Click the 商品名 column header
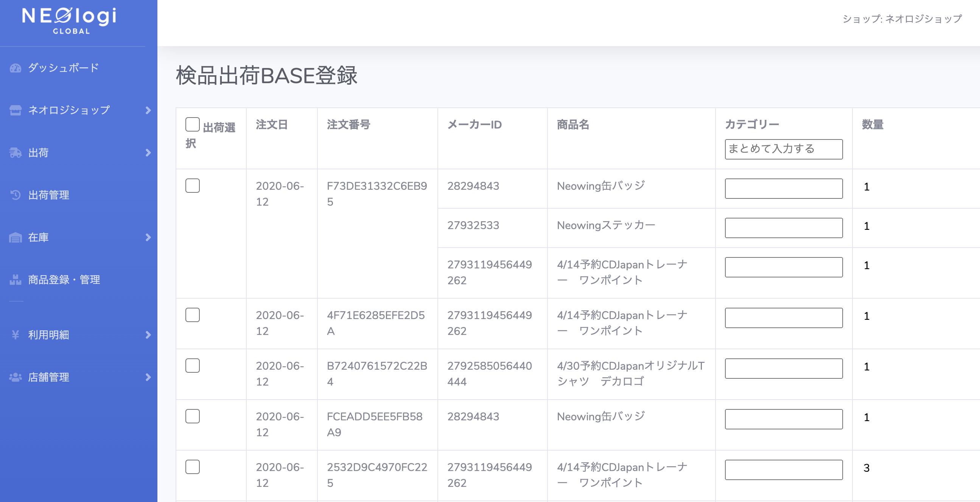The height and width of the screenshot is (502, 980). pos(573,125)
